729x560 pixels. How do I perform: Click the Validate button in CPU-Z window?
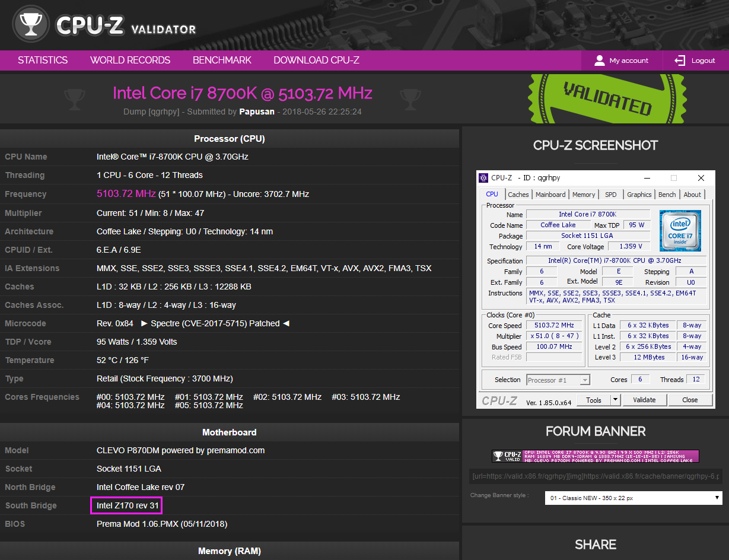[644, 400]
